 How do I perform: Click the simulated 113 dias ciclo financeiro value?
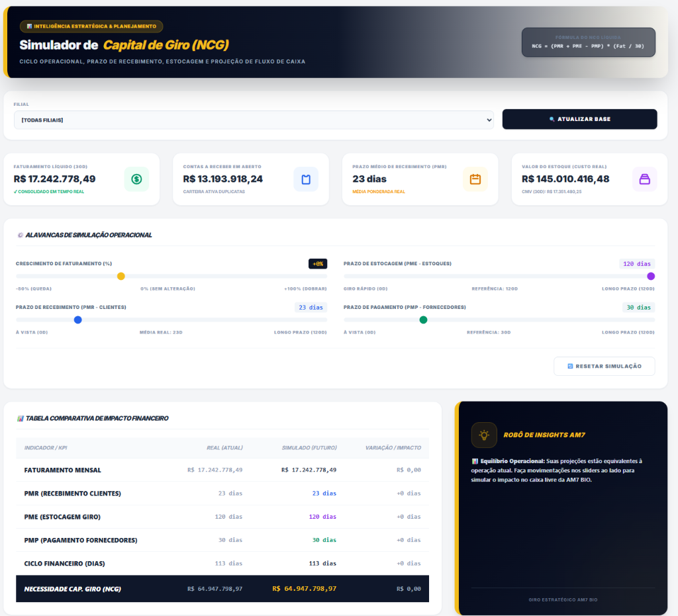click(322, 563)
